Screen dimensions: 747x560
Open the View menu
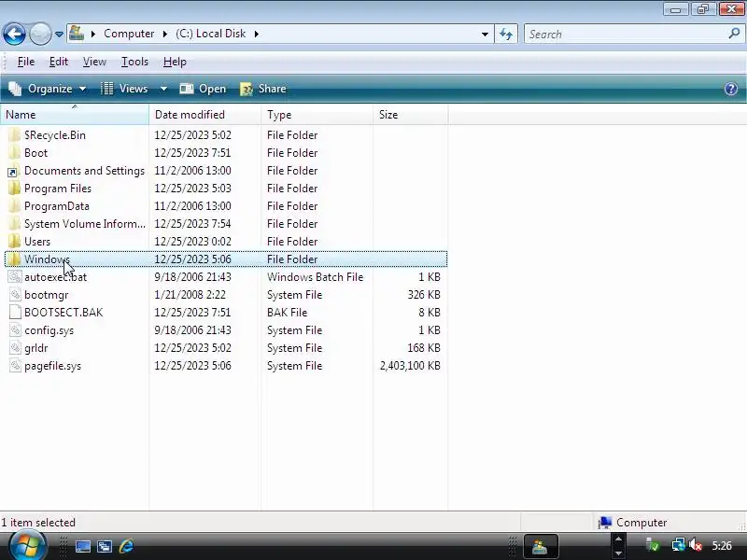pyautogui.click(x=94, y=62)
